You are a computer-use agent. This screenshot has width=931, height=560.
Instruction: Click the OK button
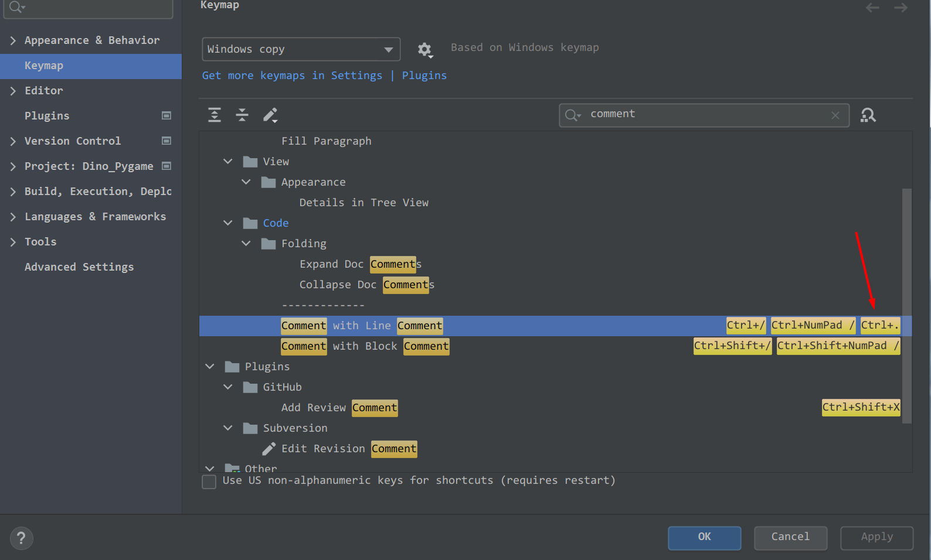(704, 538)
